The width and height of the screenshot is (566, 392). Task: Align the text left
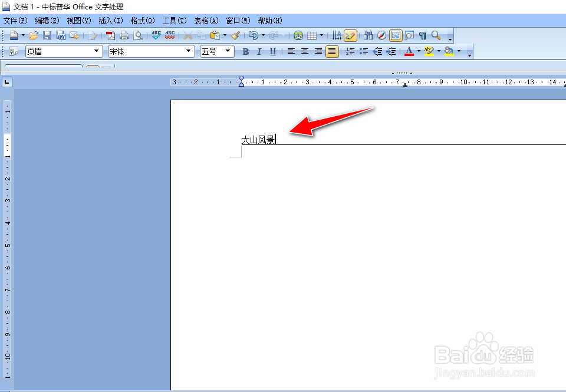click(x=291, y=51)
